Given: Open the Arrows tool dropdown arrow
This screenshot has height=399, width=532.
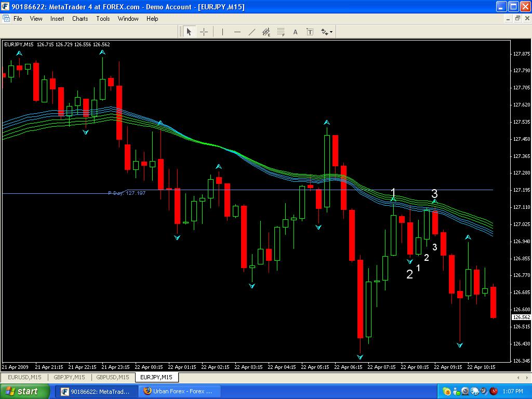Looking at the screenshot, I should pos(331,32).
